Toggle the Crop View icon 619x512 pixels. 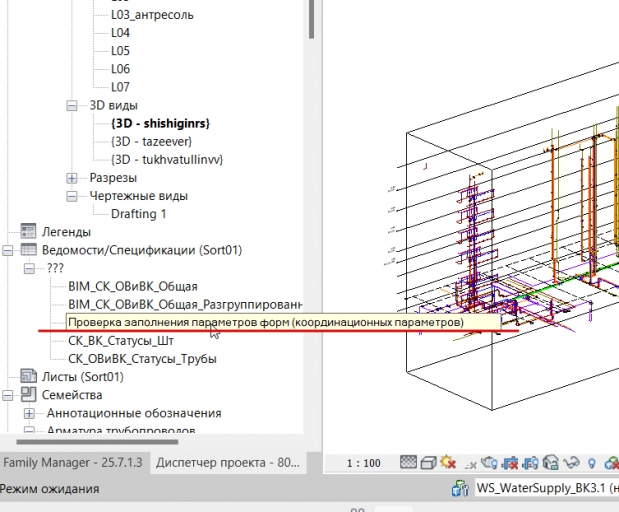510,463
